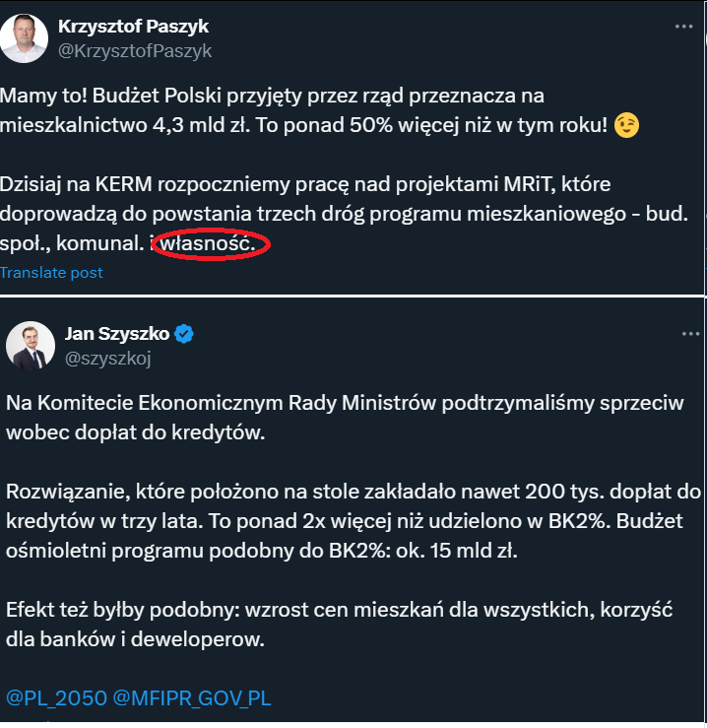This screenshot has height=728, width=707.
Task: Open the @PL_2050 mention
Action: click(x=56, y=698)
